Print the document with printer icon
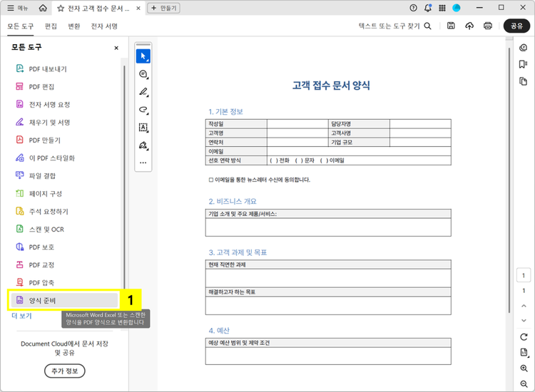The width and height of the screenshot is (535, 392). tap(488, 26)
